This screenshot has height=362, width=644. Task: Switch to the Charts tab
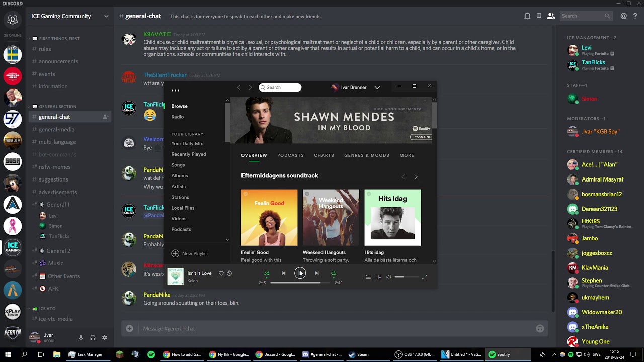(324, 155)
